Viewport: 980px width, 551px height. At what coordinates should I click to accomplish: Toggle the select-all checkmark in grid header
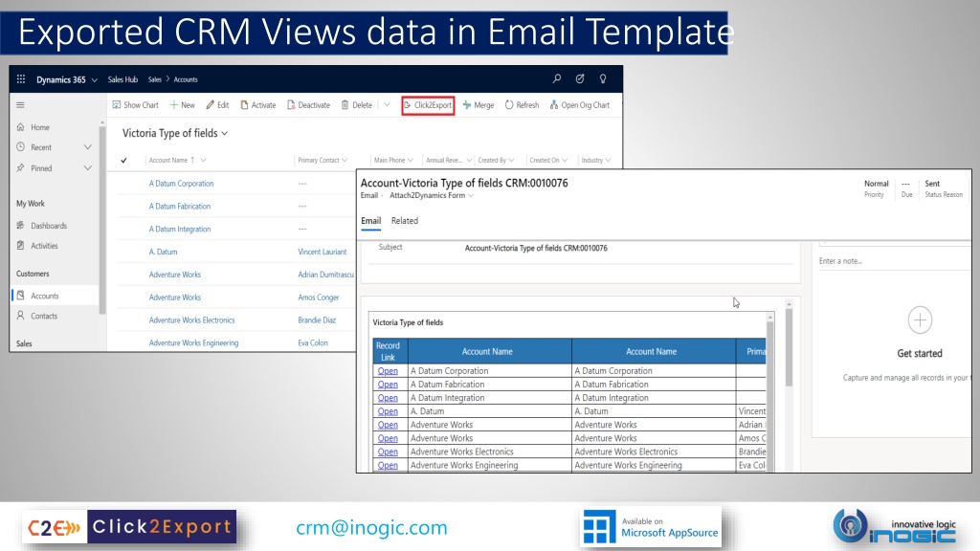coord(123,161)
